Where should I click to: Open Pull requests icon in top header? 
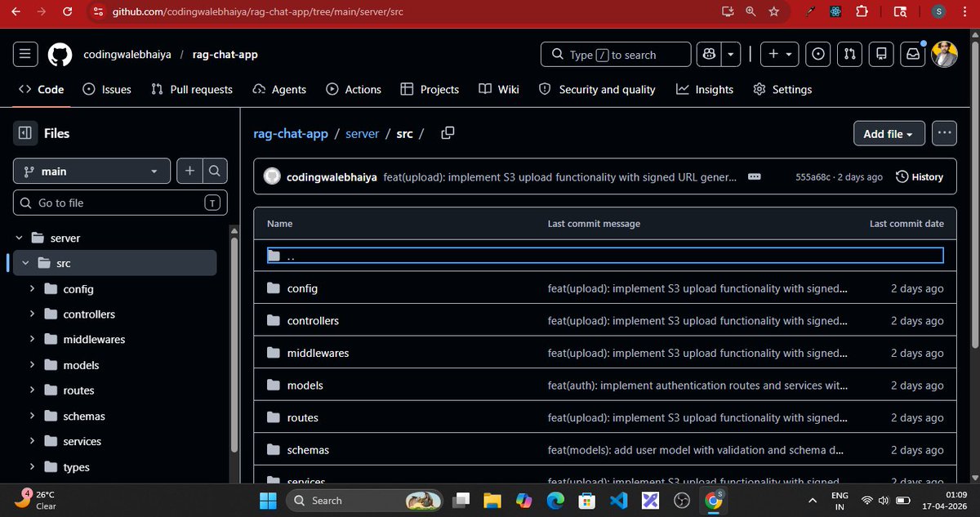tap(850, 55)
